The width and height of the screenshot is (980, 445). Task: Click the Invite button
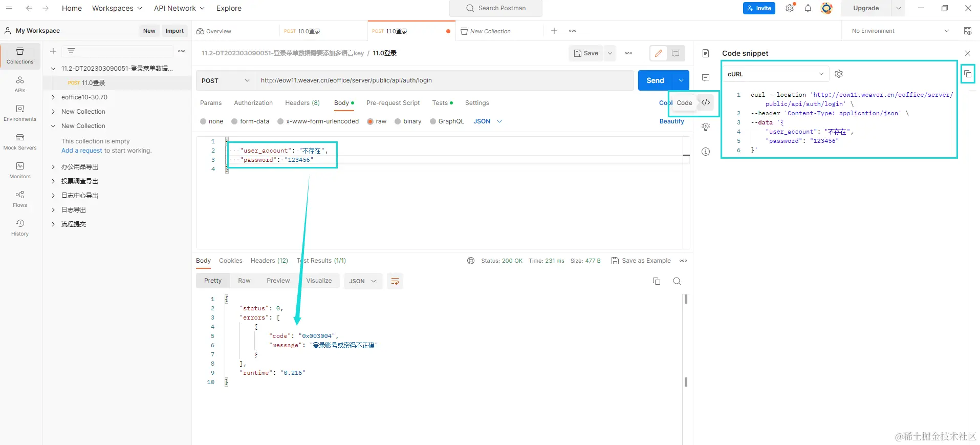tap(759, 8)
